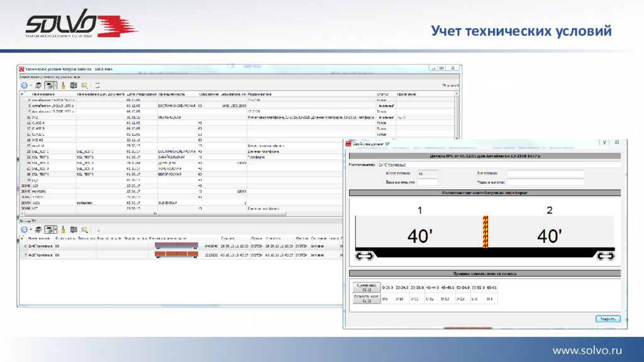Click the Excel export icon in lower toolbar
The height and width of the screenshot is (362, 644).
tap(74, 229)
